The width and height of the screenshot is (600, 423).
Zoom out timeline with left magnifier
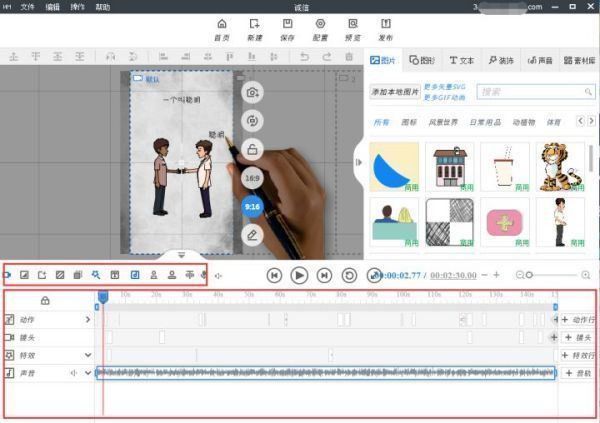coord(520,275)
